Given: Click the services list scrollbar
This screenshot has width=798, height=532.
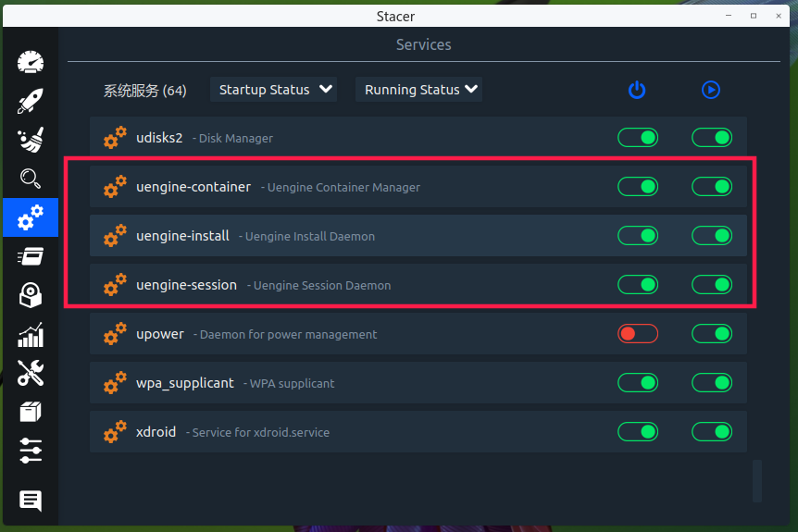Looking at the screenshot, I should 757,480.
